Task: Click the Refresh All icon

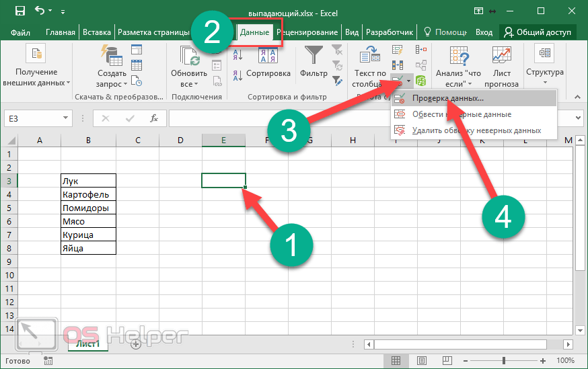Action: tap(188, 58)
